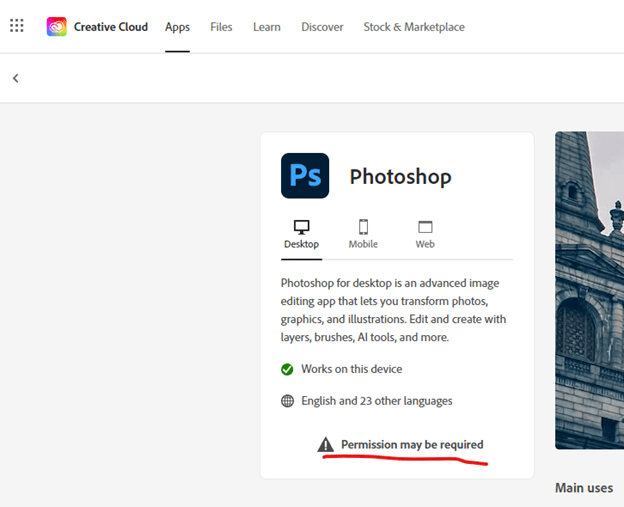
Task: Select the Web platform tab
Action: pyautogui.click(x=425, y=235)
